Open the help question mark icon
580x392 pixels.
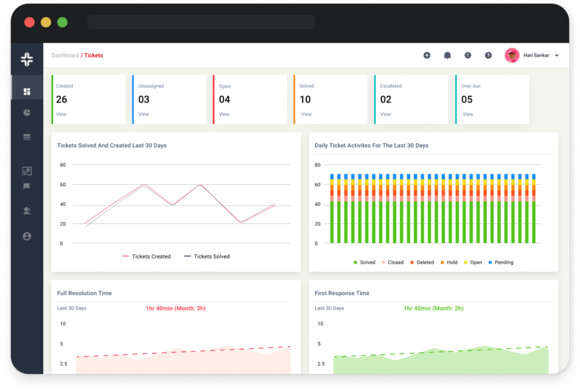[488, 56]
